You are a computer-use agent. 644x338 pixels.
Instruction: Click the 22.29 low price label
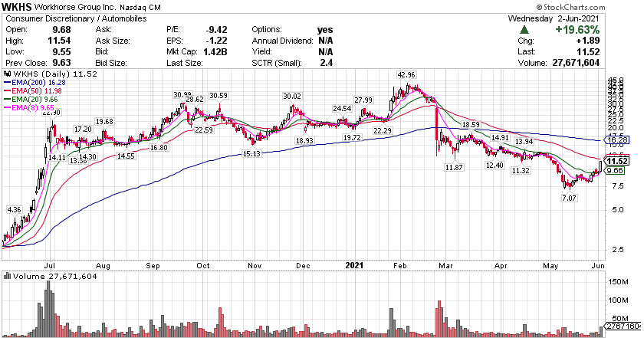coord(383,130)
